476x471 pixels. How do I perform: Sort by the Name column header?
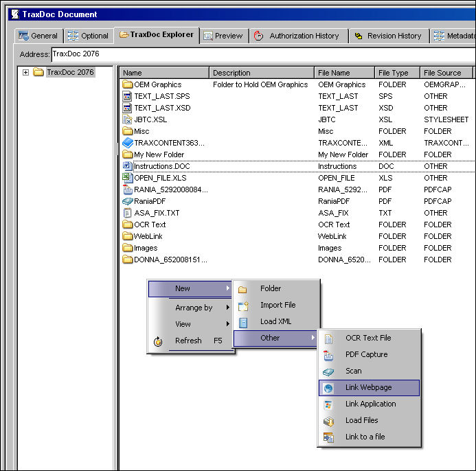(x=165, y=73)
